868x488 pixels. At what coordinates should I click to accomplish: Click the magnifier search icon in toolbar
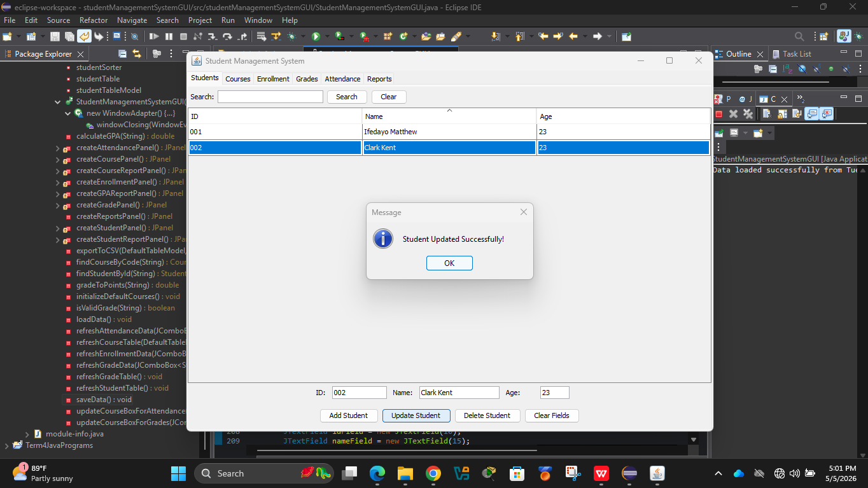coord(800,36)
